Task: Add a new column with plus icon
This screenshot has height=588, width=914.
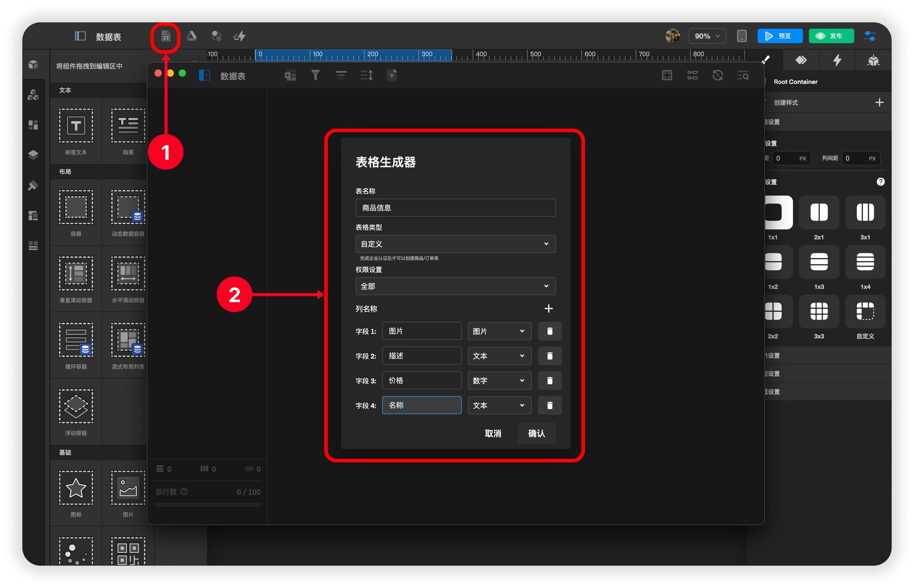Action: 548,308
